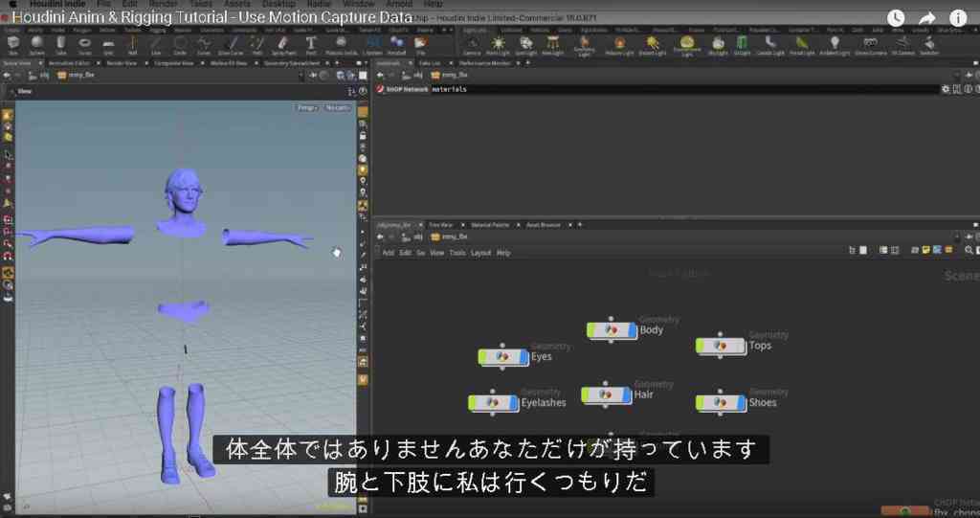
Task: Open the network editor Help menu
Action: (x=503, y=253)
